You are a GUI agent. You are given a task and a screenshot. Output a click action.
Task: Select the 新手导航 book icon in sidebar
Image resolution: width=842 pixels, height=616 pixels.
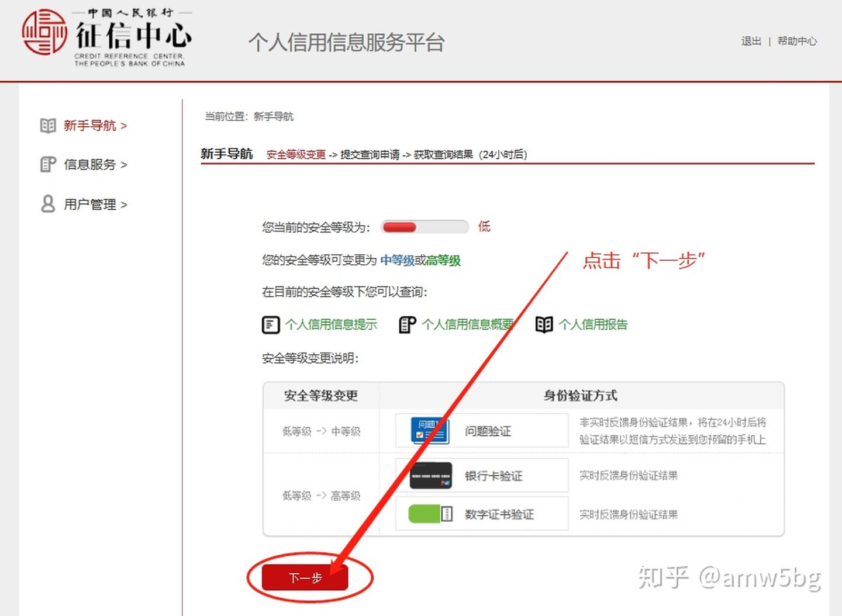[47, 125]
